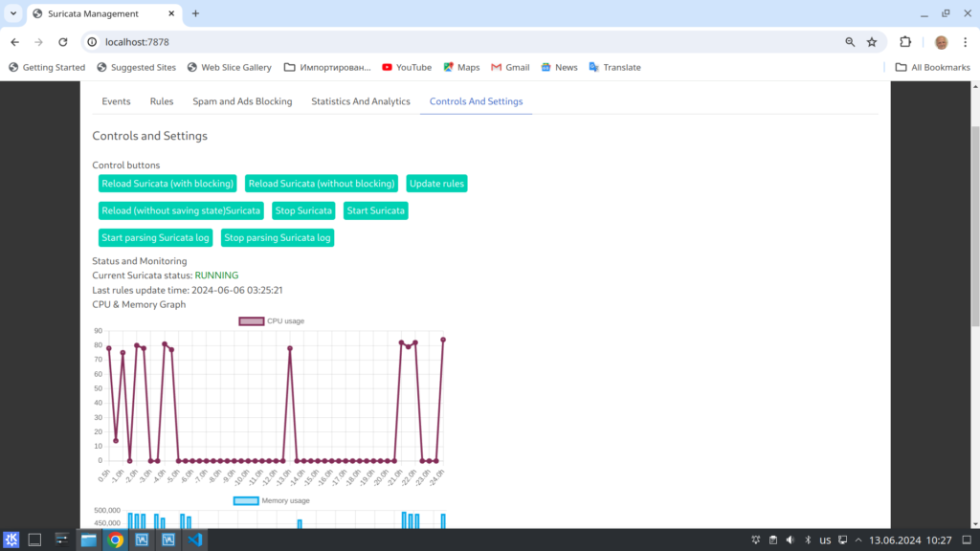Toggle CPU usage dataset via legend
This screenshot has width=980, height=551.
tap(271, 321)
